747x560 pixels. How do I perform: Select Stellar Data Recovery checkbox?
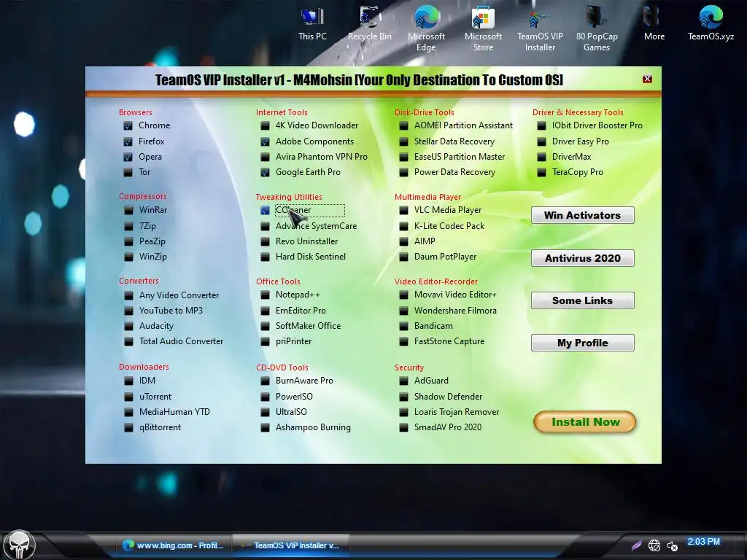click(403, 141)
